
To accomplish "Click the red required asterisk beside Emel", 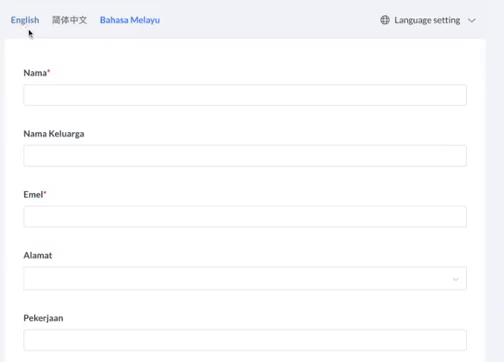I will [x=45, y=193].
